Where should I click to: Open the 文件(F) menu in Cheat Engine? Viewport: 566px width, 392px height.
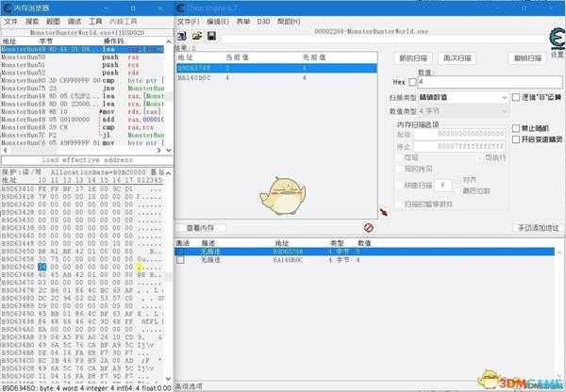pos(189,20)
